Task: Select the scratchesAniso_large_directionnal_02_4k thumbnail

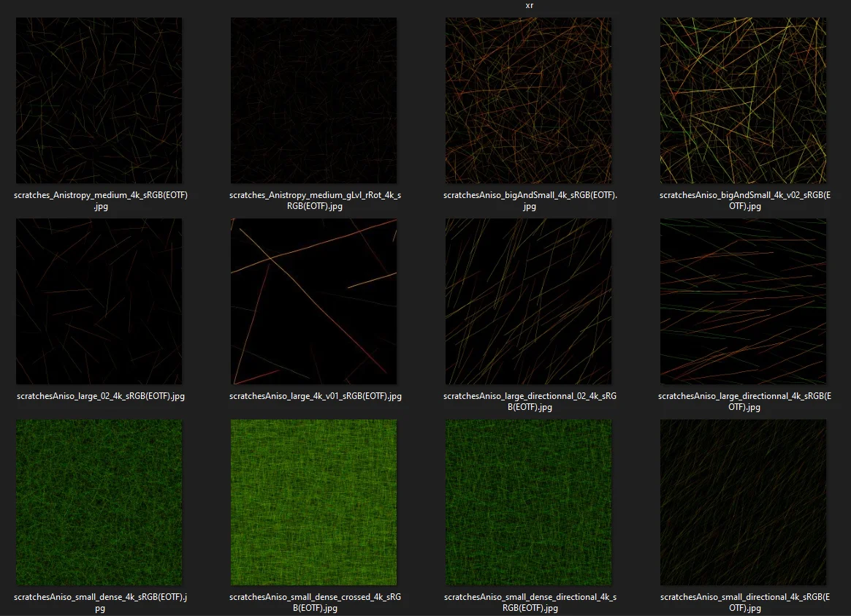Action: click(x=528, y=301)
